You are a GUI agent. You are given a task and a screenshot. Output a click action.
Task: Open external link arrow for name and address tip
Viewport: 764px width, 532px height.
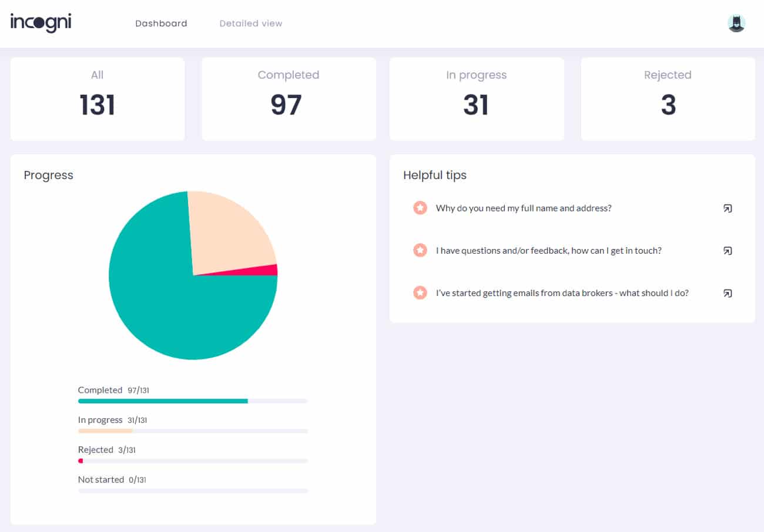[728, 208]
